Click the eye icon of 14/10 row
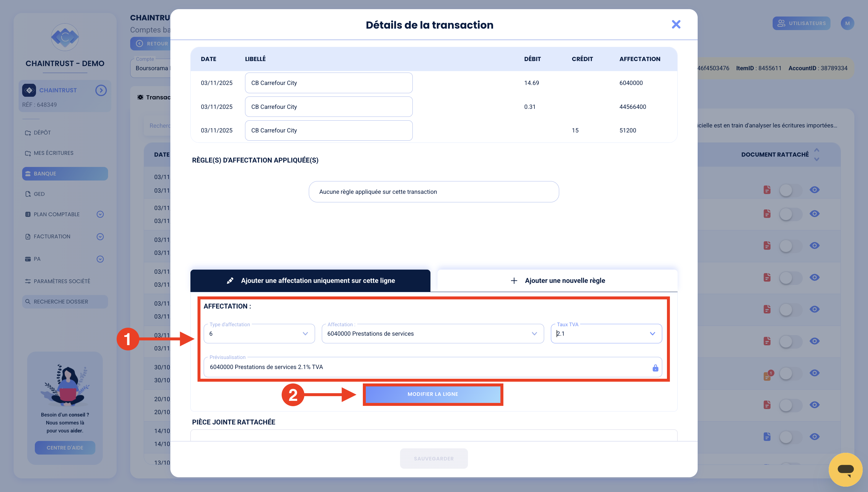This screenshot has height=492, width=868. 815,437
